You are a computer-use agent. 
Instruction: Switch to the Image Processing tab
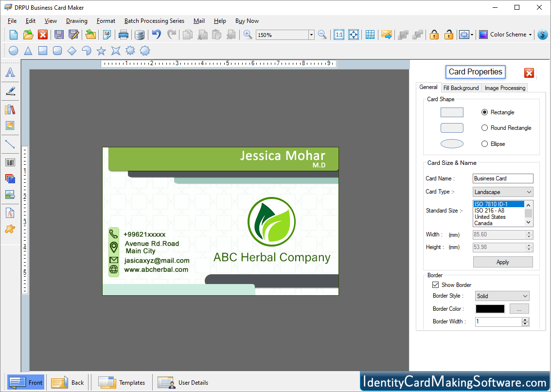pyautogui.click(x=505, y=88)
